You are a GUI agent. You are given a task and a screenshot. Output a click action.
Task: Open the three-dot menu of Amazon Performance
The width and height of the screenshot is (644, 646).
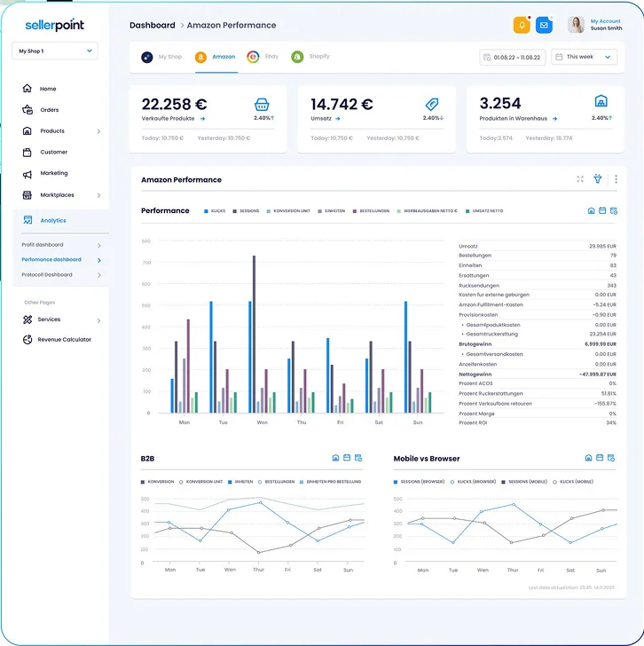(x=616, y=179)
